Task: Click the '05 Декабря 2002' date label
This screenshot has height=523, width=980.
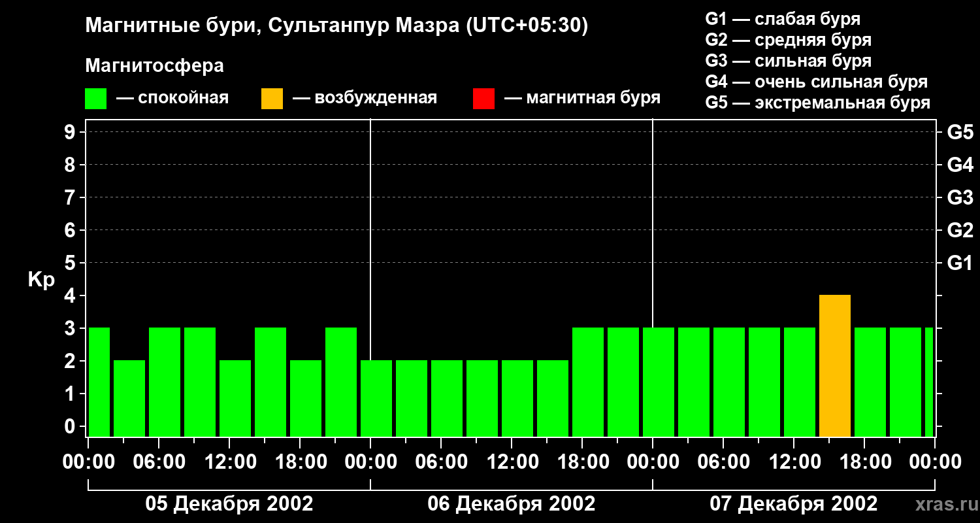Action: coord(229,504)
